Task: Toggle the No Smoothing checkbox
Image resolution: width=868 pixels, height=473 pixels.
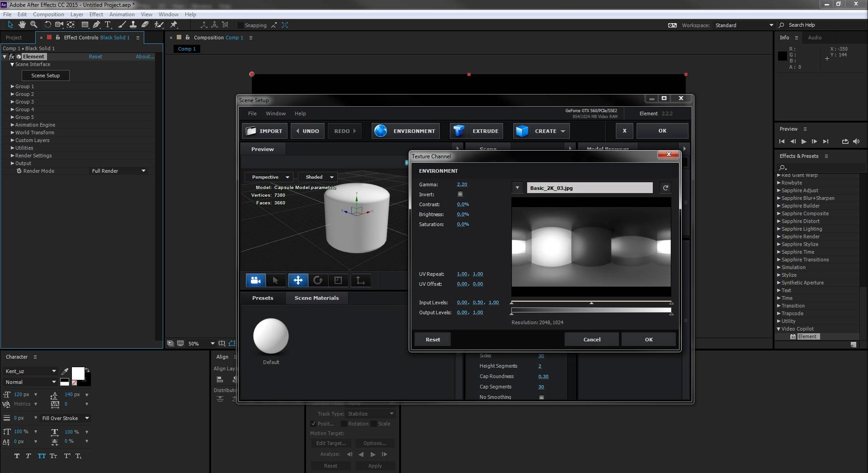Action: 541,397
